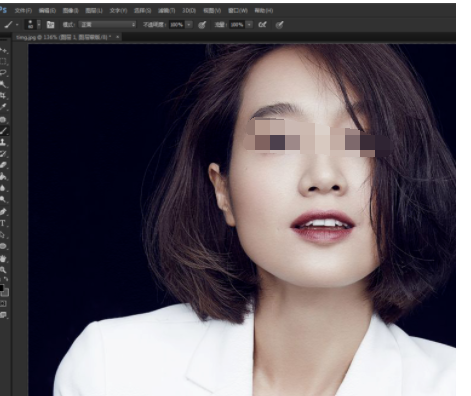Image resolution: width=471 pixels, height=396 pixels.
Task: Click the Flow 100% value field
Action: 237,25
